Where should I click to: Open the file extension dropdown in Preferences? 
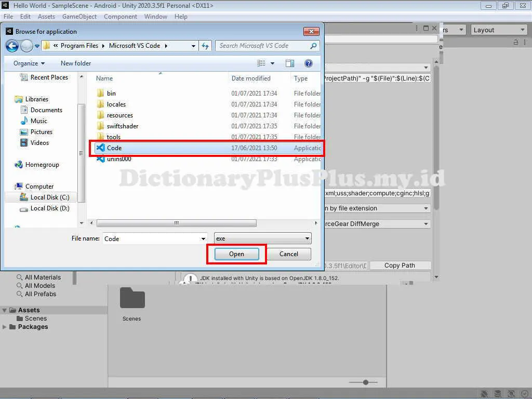click(x=377, y=208)
